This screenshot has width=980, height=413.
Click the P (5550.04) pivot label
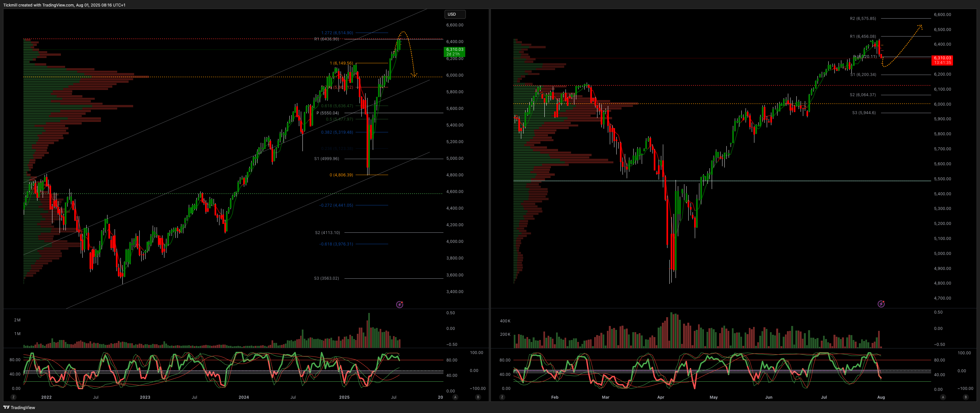(x=328, y=113)
